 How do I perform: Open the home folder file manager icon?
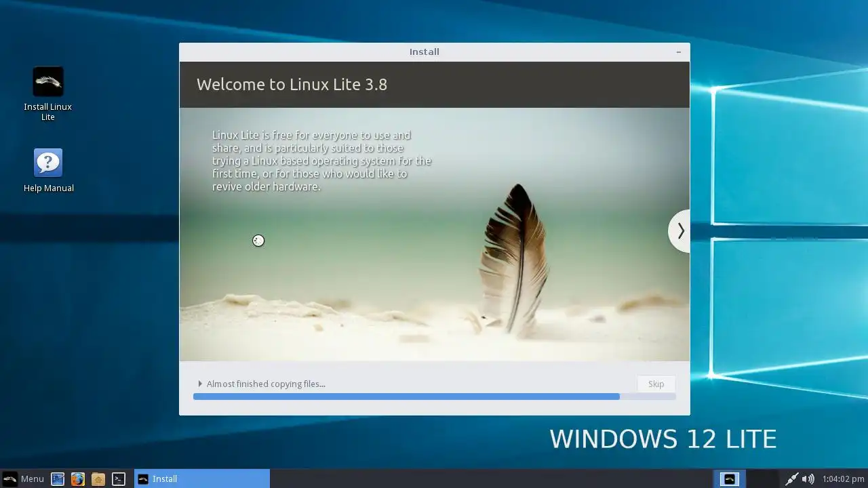click(98, 479)
